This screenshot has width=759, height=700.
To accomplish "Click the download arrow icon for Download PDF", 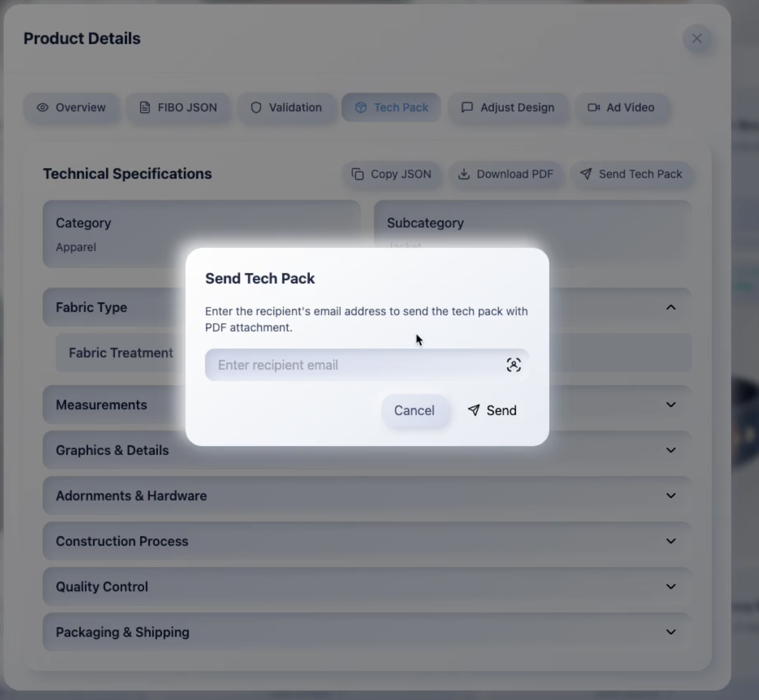I will point(464,174).
